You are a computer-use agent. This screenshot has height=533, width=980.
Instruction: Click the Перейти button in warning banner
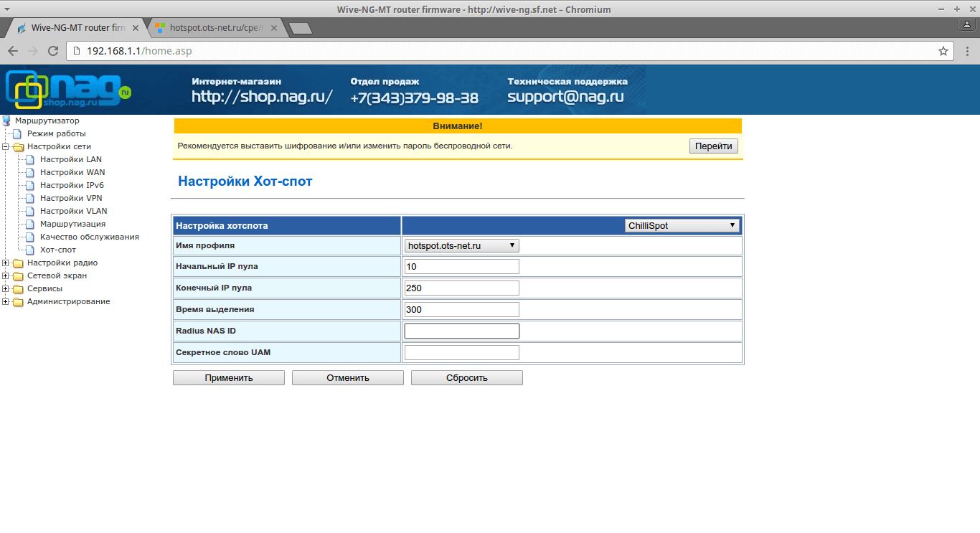point(714,146)
